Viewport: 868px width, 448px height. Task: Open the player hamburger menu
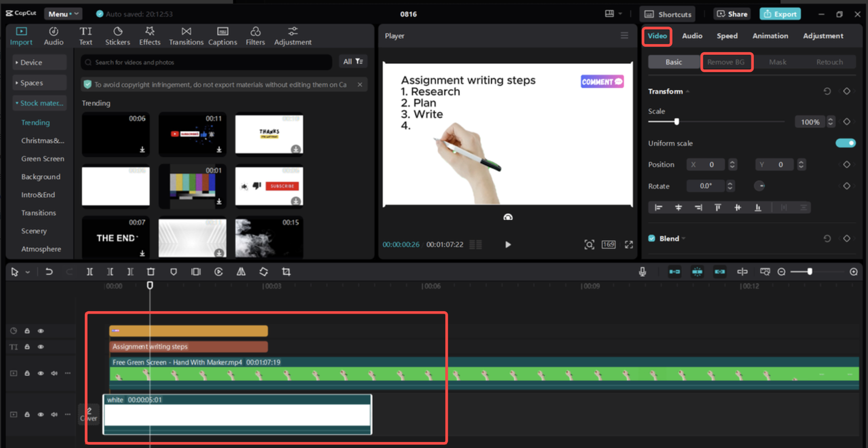[625, 35]
